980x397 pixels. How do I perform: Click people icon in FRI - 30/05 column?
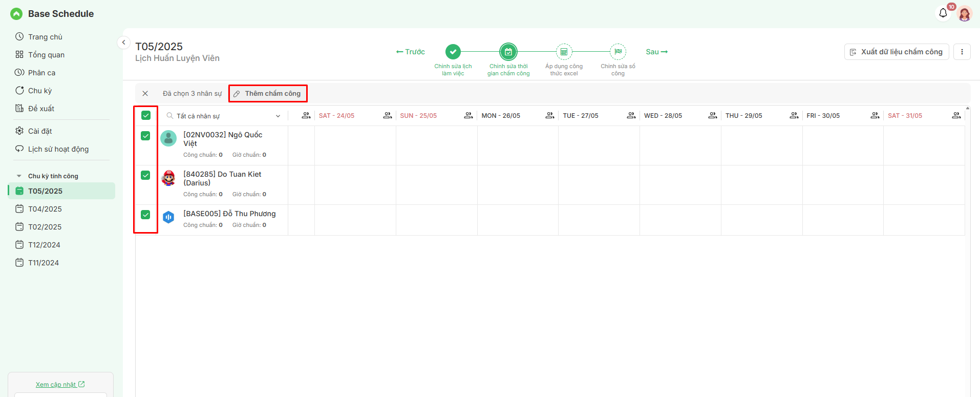tap(875, 116)
